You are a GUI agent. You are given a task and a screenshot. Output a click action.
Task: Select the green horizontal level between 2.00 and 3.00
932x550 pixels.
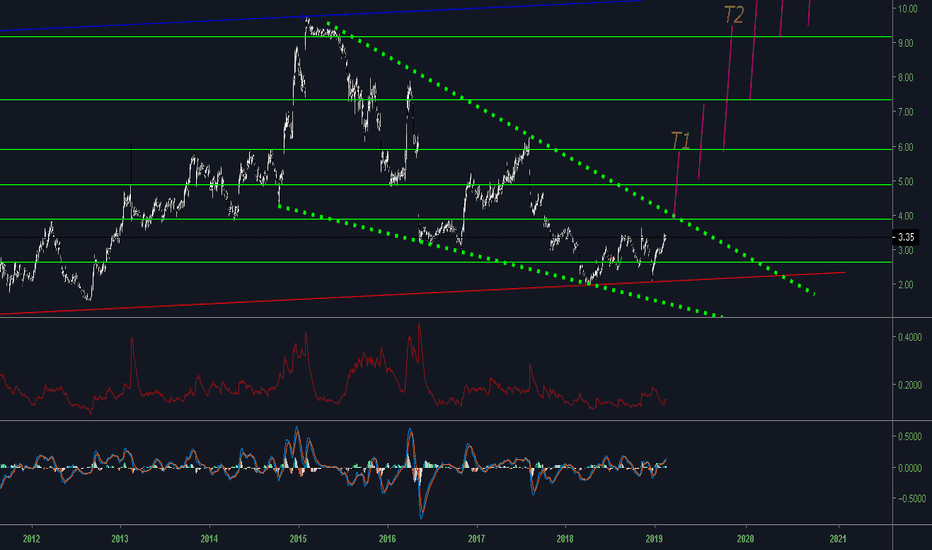click(446, 262)
